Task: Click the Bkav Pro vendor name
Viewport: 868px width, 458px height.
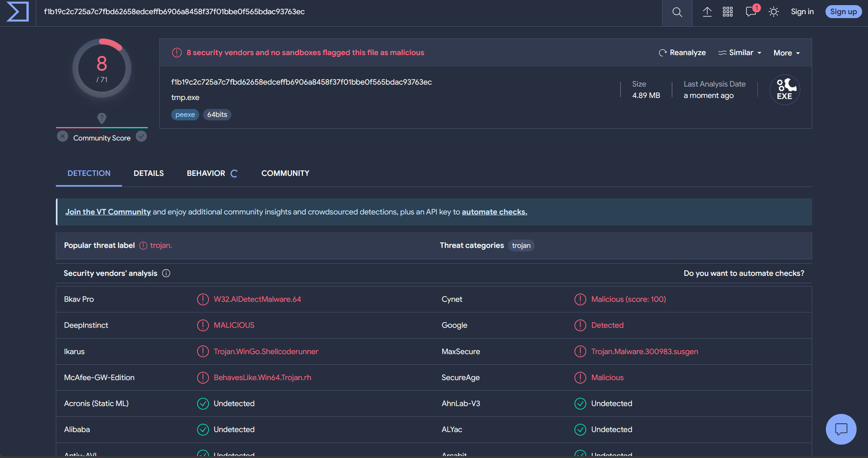Action: click(79, 299)
